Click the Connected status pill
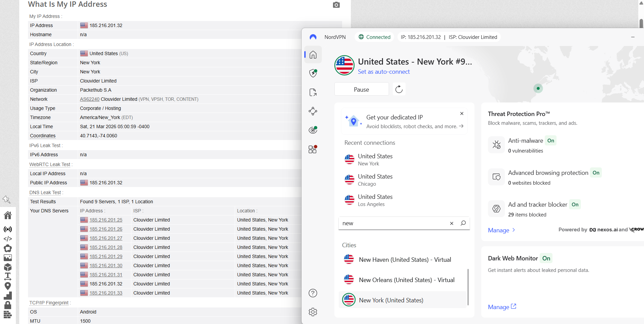The width and height of the screenshot is (644, 324). point(375,37)
